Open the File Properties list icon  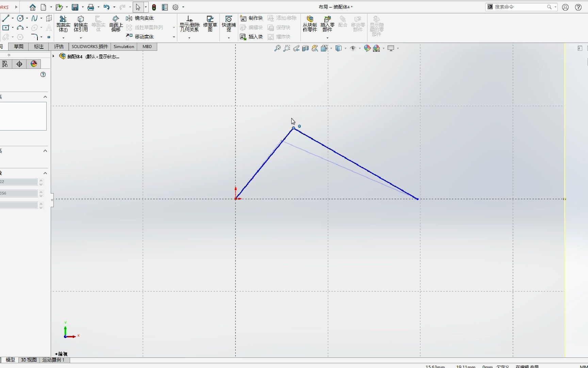point(165,7)
